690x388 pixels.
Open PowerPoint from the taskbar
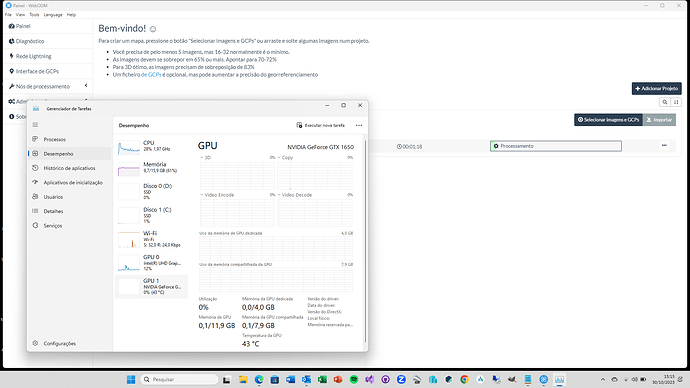pyautogui.click(x=338, y=379)
